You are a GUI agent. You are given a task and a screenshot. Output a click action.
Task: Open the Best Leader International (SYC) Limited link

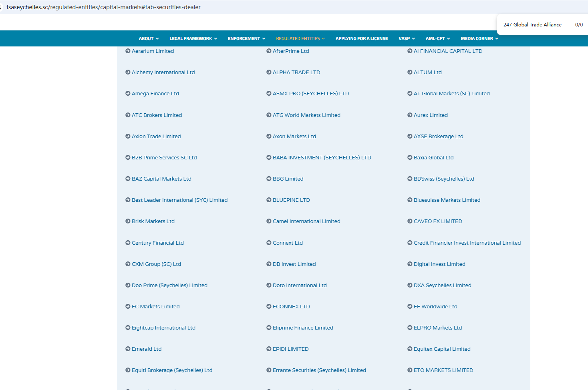coord(179,200)
